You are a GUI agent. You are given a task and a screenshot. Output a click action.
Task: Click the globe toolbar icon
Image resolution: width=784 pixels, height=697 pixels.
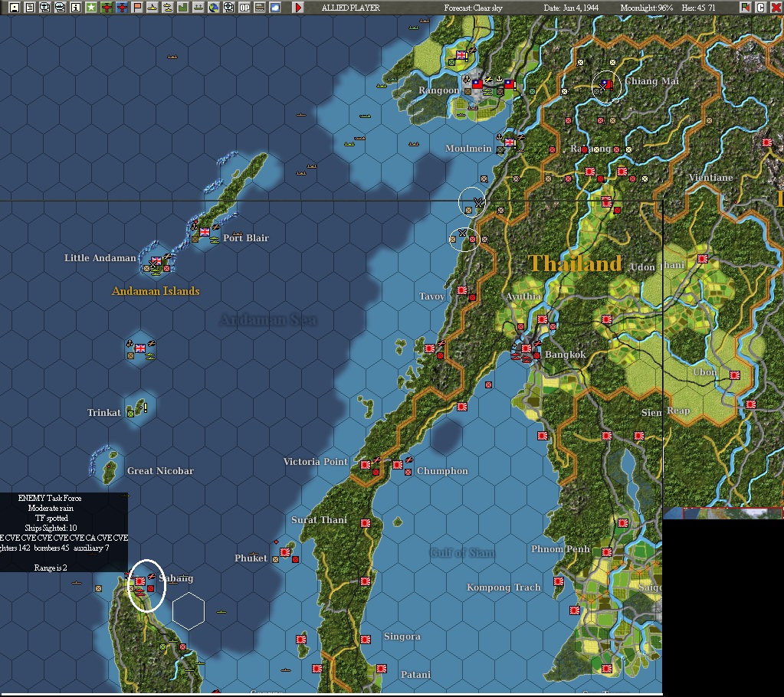click(x=214, y=7)
